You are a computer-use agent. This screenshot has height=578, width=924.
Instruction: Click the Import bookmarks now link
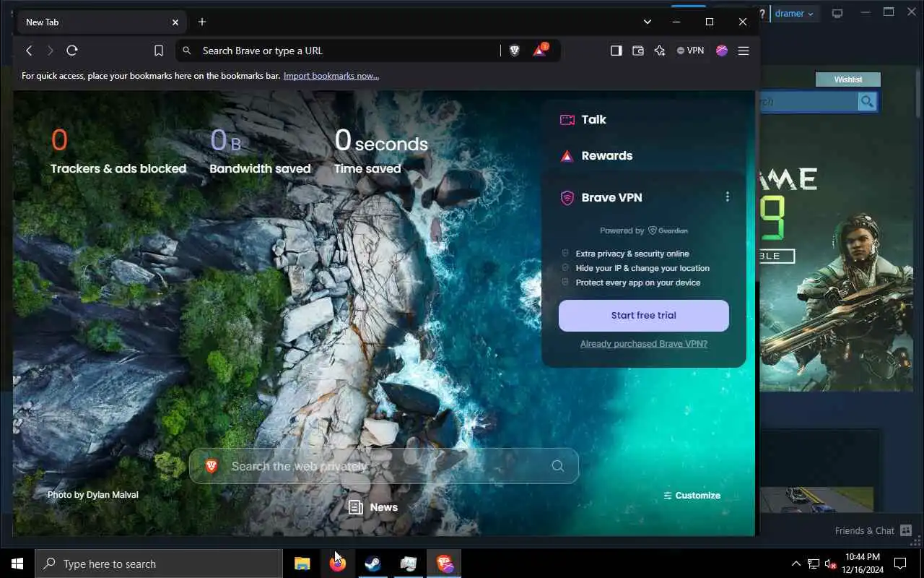click(331, 76)
